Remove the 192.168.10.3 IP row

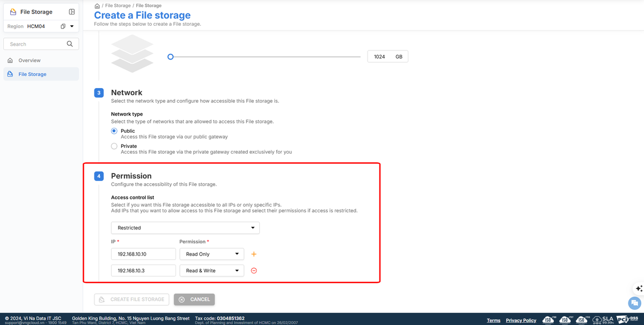254,271
